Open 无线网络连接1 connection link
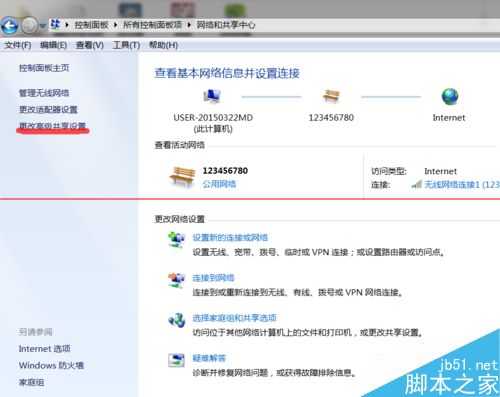 pyautogui.click(x=462, y=184)
